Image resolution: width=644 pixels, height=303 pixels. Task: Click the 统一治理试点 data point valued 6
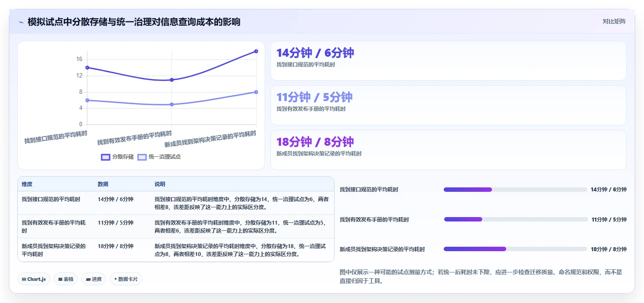[x=87, y=100]
